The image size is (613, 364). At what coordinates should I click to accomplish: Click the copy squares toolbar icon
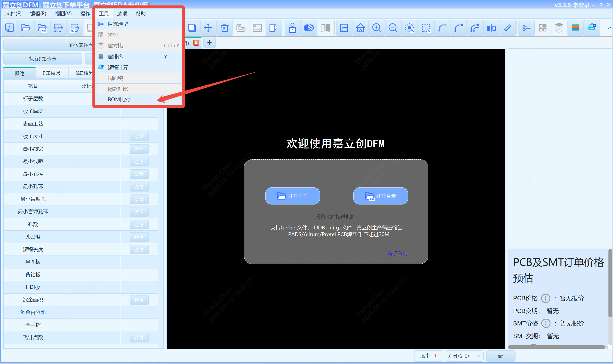(x=192, y=28)
